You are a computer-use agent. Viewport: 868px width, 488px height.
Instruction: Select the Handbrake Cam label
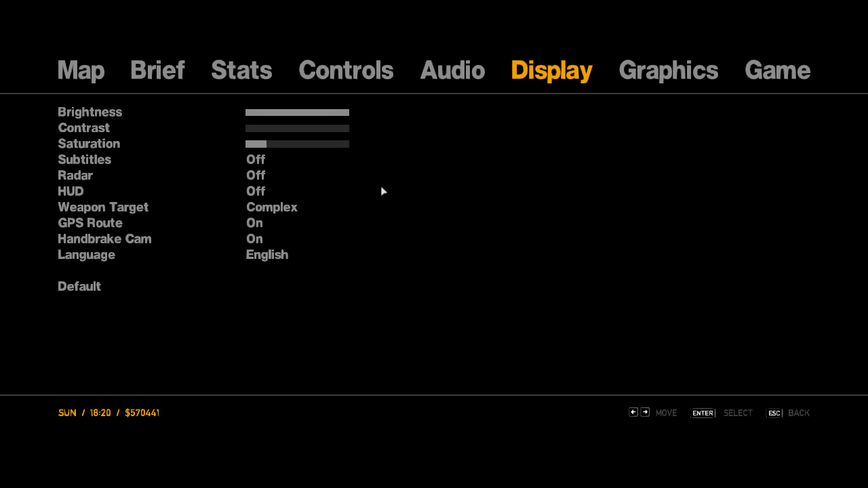point(104,239)
